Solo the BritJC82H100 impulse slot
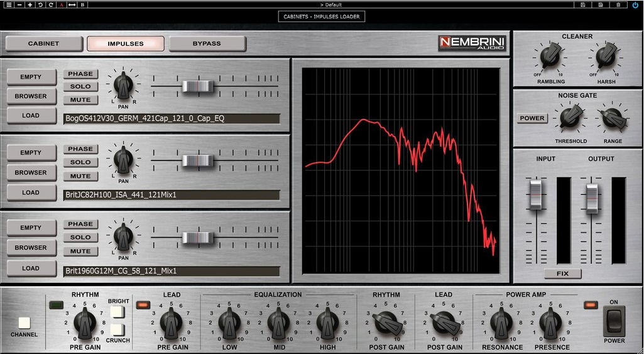The height and width of the screenshot is (354, 644). click(80, 162)
